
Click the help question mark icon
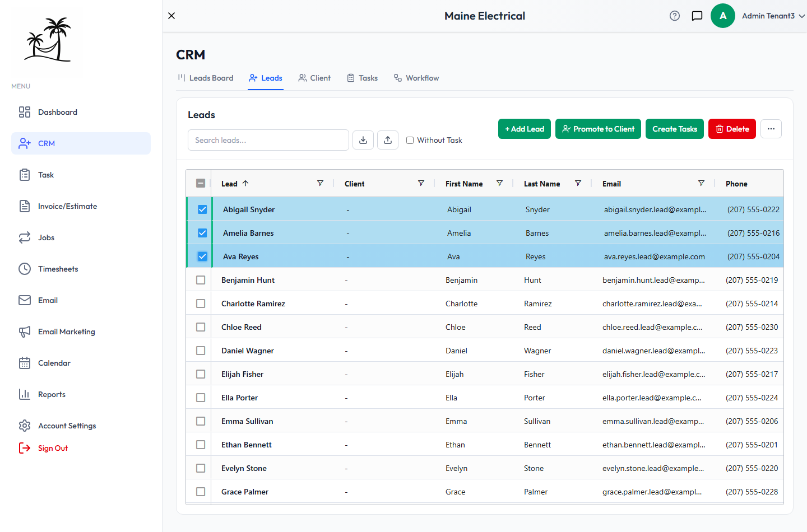[675, 16]
